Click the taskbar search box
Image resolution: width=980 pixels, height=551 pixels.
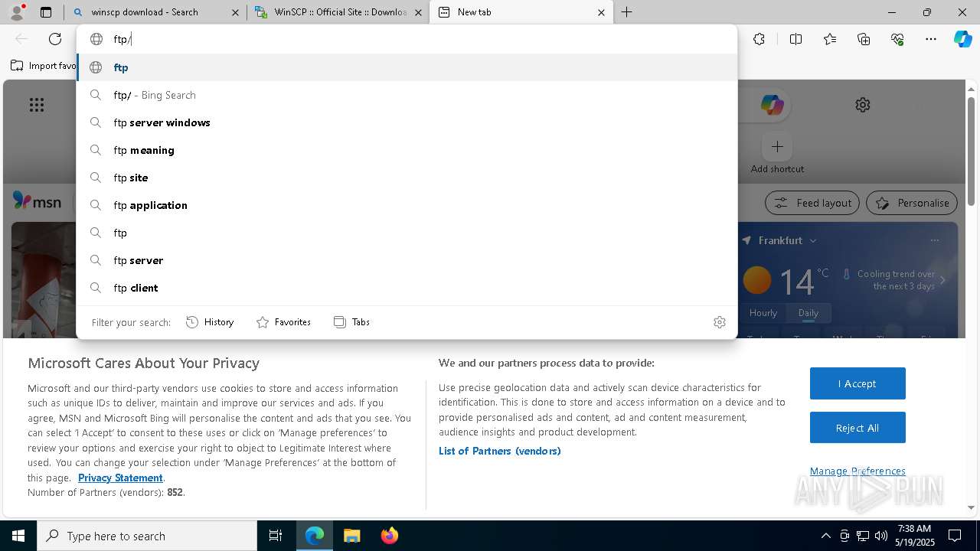(x=147, y=536)
